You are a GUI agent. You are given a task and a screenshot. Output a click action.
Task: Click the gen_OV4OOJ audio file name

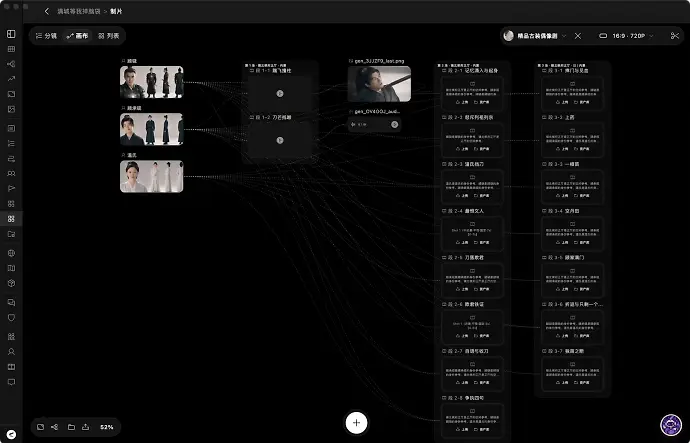(x=377, y=111)
